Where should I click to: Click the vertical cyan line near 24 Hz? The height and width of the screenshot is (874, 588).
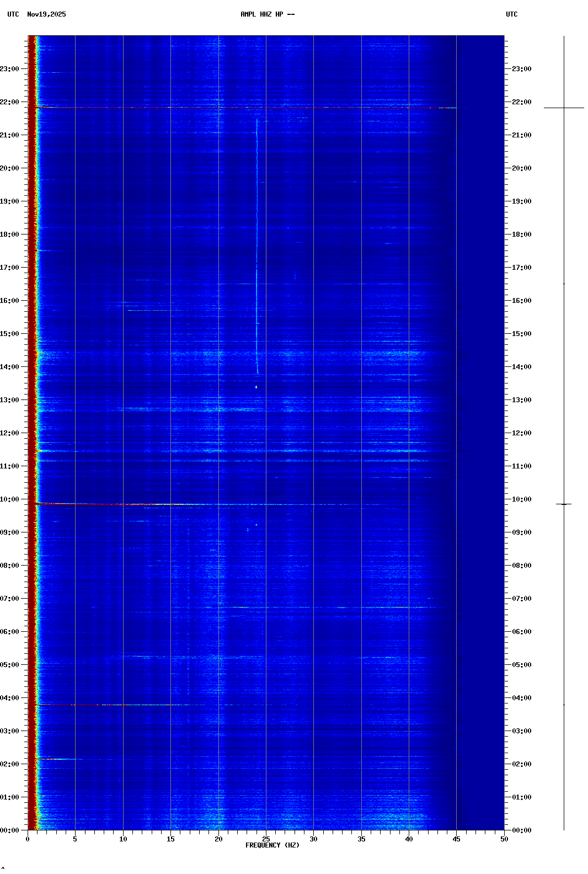(257, 248)
